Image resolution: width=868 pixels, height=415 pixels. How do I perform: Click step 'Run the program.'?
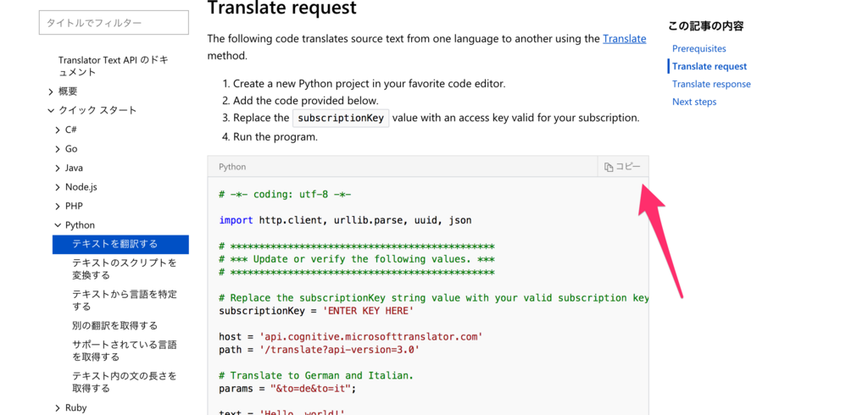(x=275, y=136)
